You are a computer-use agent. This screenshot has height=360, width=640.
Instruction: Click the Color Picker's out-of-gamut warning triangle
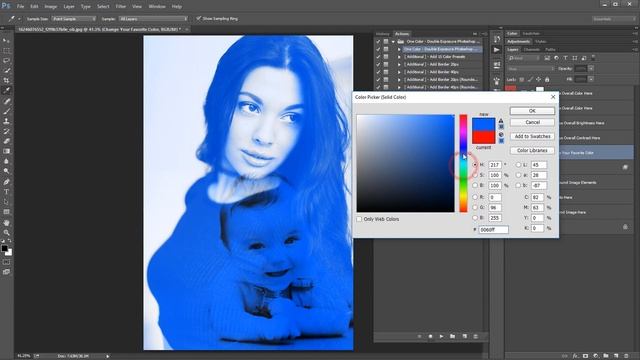(x=501, y=121)
